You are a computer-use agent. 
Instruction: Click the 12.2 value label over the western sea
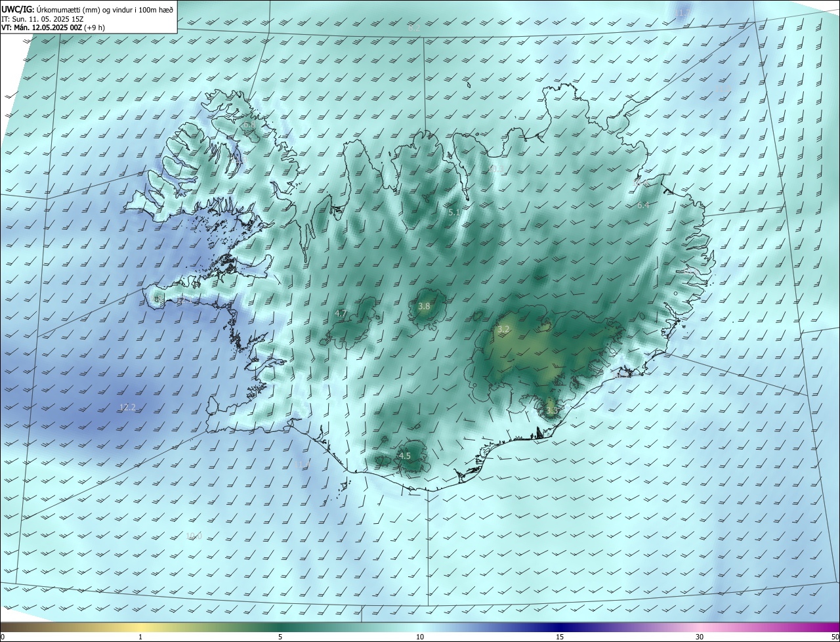[127, 407]
